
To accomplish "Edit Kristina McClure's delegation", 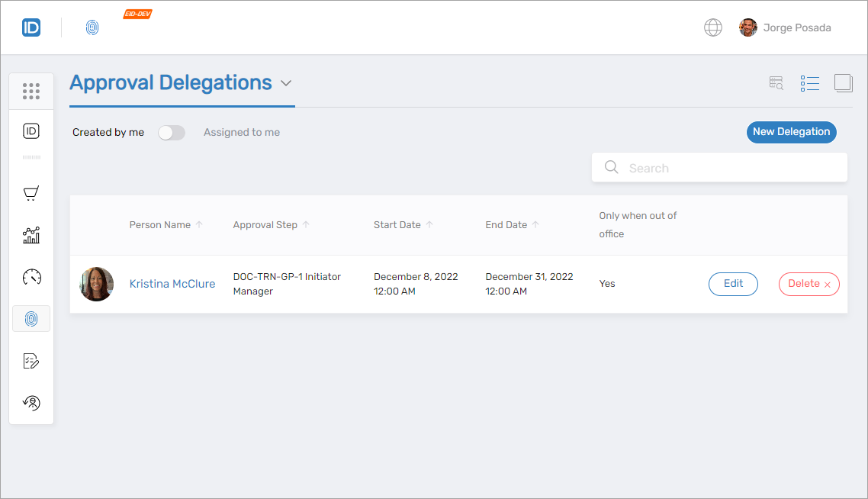I will 733,284.
